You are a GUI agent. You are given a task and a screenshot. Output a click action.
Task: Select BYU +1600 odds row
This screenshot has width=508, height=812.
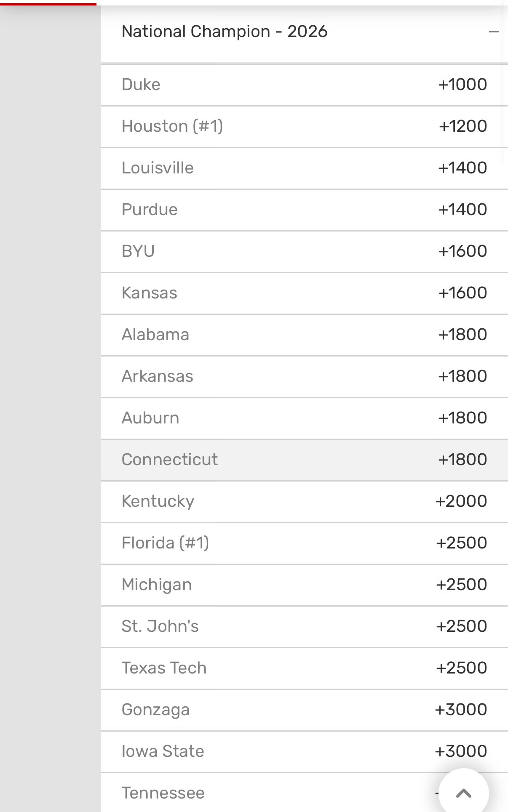coord(305,252)
